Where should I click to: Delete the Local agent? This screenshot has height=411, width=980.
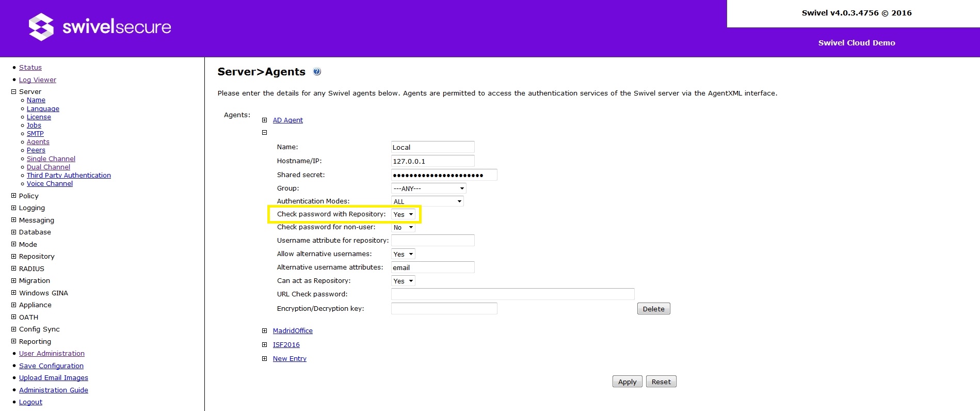pyautogui.click(x=654, y=309)
